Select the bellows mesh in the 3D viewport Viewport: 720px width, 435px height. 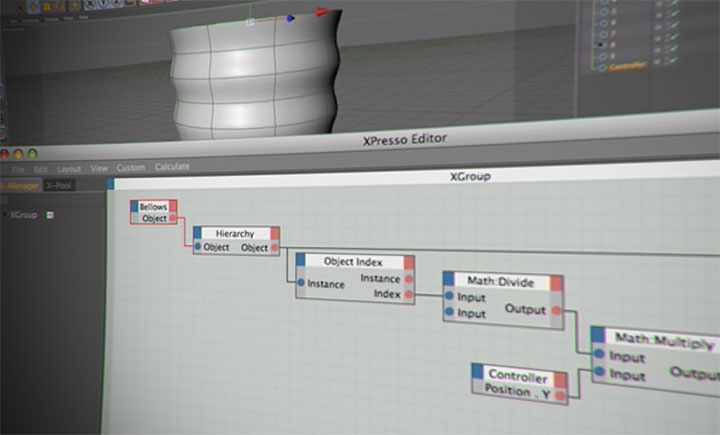(x=255, y=78)
